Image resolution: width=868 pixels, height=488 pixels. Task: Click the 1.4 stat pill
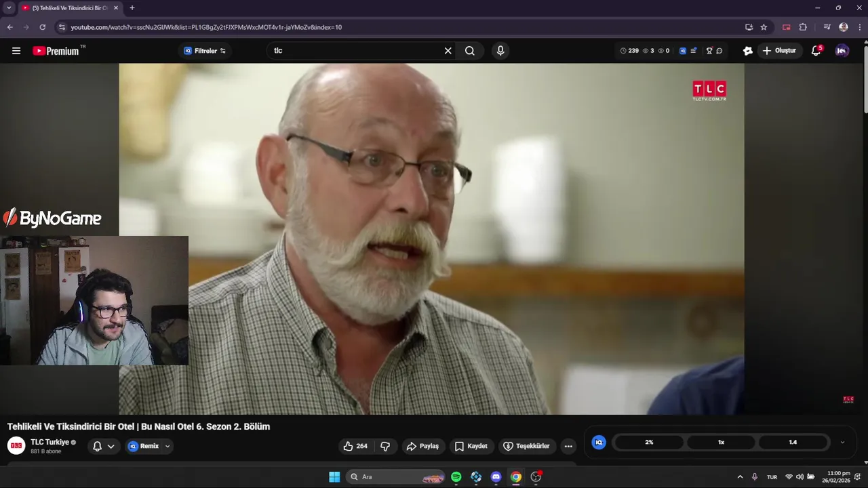click(793, 442)
